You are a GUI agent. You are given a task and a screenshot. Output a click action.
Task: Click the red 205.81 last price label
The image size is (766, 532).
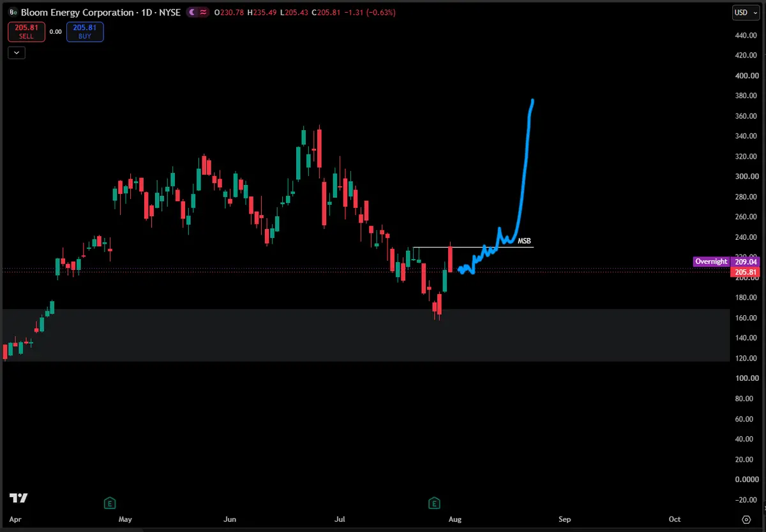[744, 272]
